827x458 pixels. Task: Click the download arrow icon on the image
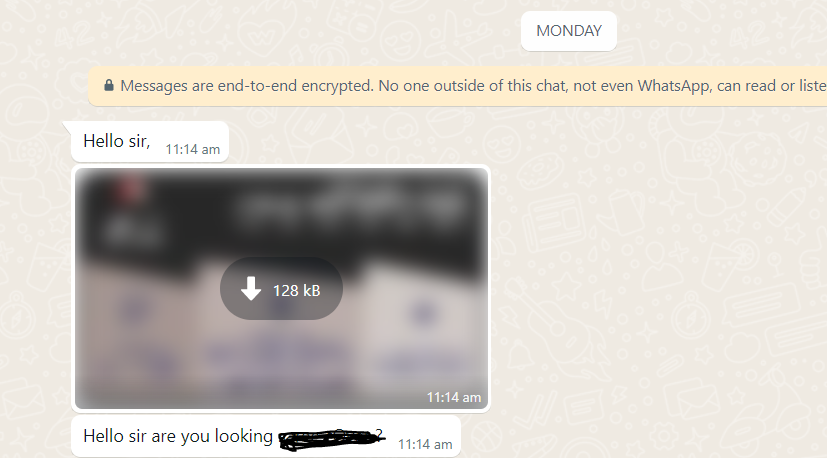[251, 289]
